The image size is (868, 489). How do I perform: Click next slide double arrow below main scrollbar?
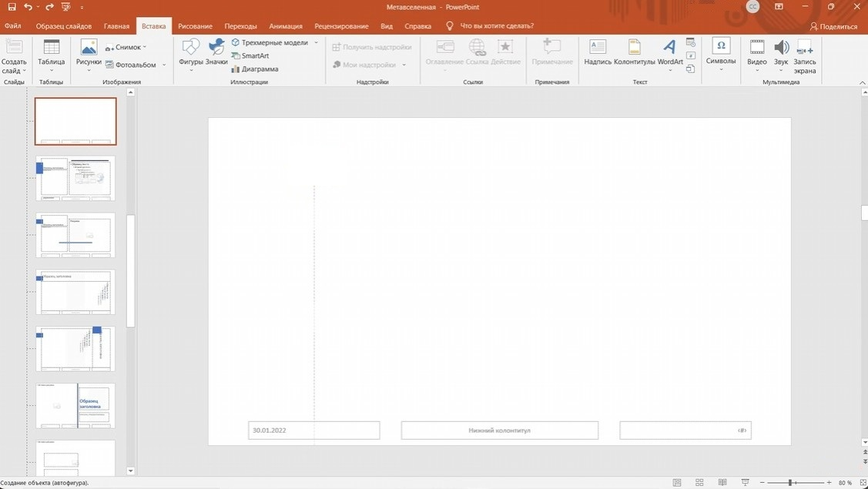point(865,461)
